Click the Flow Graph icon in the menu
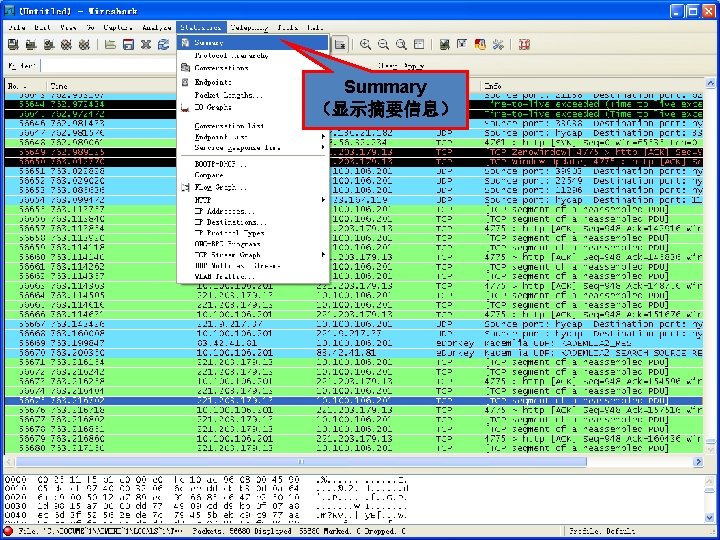Image resolution: width=720 pixels, height=540 pixels. coord(185,187)
